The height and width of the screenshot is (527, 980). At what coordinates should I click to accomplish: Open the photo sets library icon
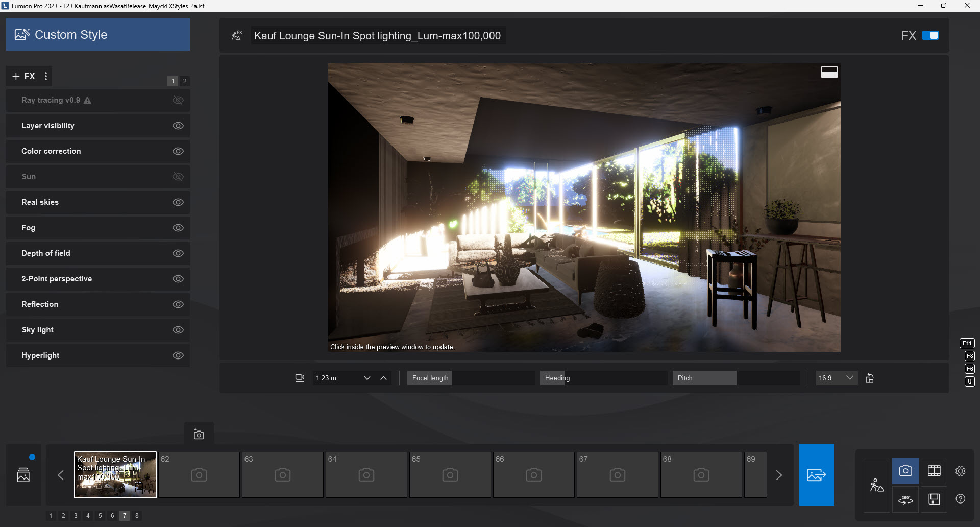pos(23,475)
